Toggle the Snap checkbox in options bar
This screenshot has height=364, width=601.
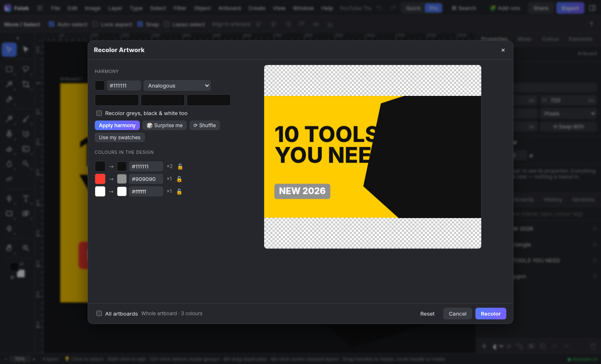(140, 24)
